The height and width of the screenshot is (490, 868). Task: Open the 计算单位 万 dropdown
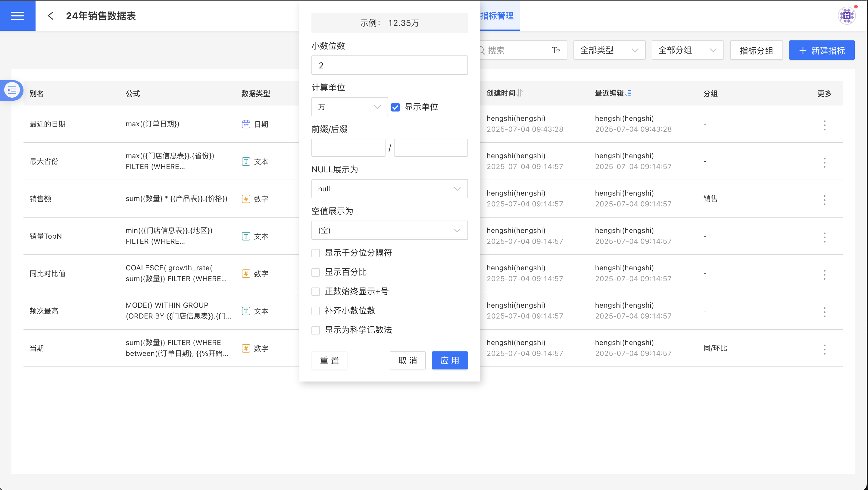[349, 107]
